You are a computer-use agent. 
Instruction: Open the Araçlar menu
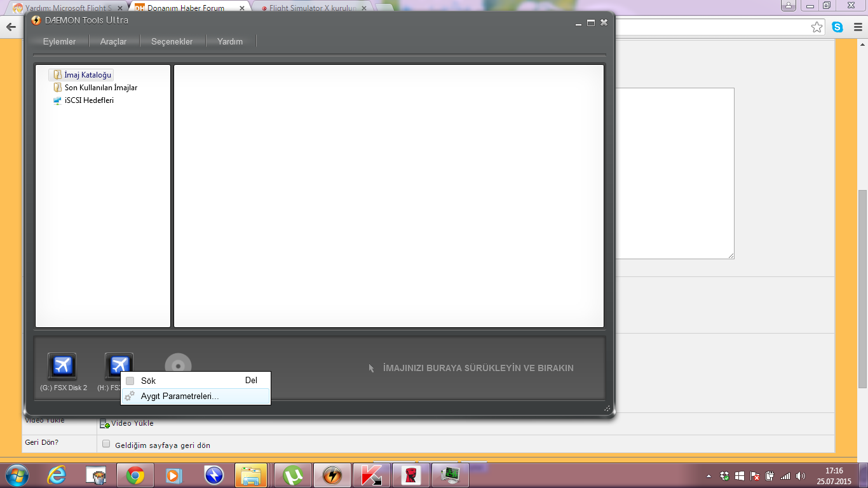113,41
